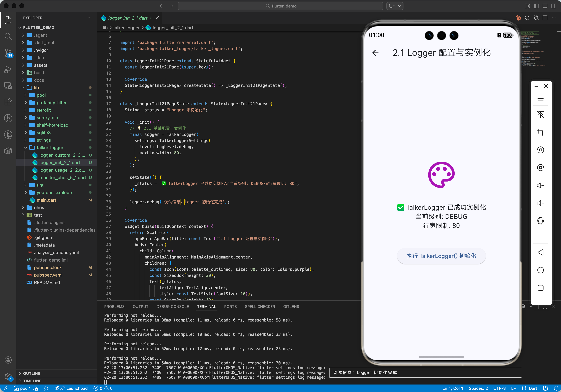
Task: Click the emulator volume down icon
Action: pyautogui.click(x=540, y=203)
